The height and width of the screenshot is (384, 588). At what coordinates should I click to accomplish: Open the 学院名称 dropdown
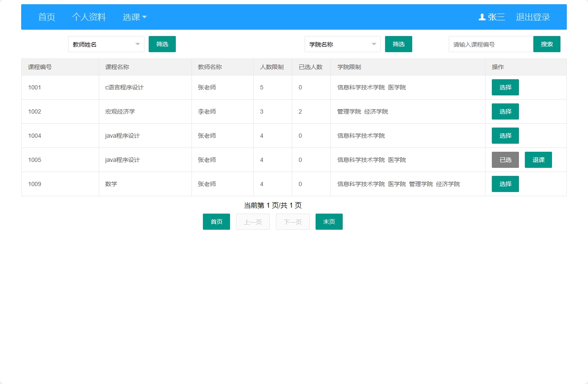point(342,44)
